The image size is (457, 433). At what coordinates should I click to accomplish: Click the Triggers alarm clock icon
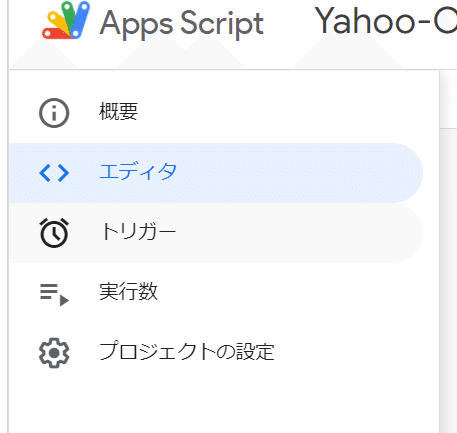click(54, 233)
